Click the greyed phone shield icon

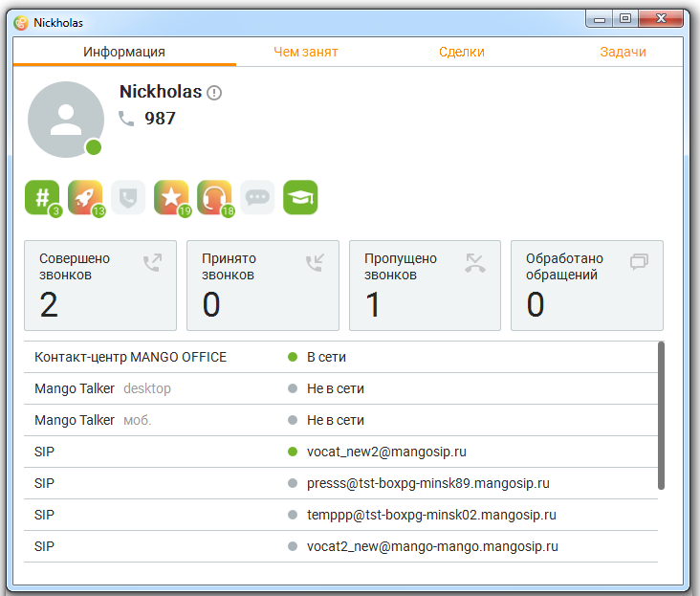coord(128,197)
